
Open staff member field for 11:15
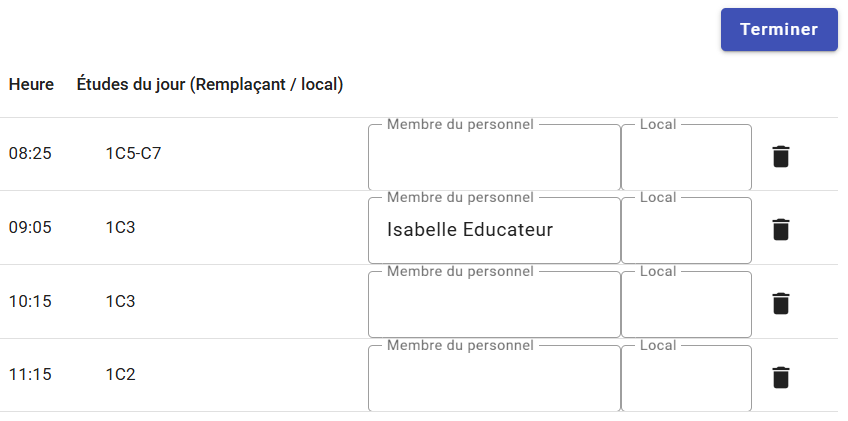click(494, 379)
